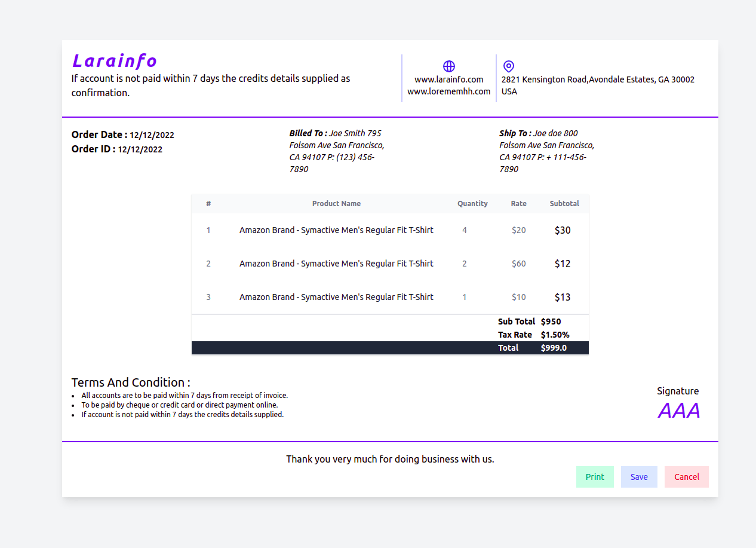Click the Product Name column header
Screen dimensions: 756x548
pos(336,203)
